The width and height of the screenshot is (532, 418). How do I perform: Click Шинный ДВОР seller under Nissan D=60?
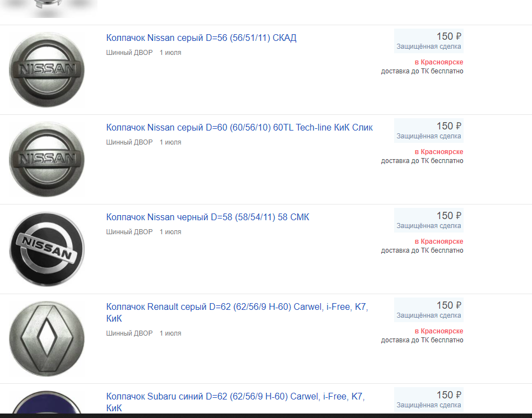pos(129,142)
